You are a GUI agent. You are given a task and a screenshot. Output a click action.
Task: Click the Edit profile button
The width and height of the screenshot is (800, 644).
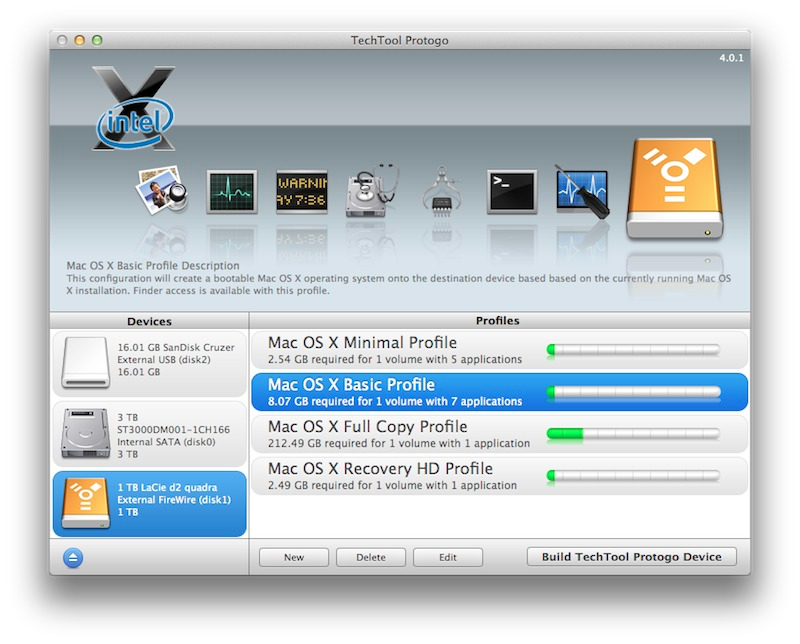448,557
